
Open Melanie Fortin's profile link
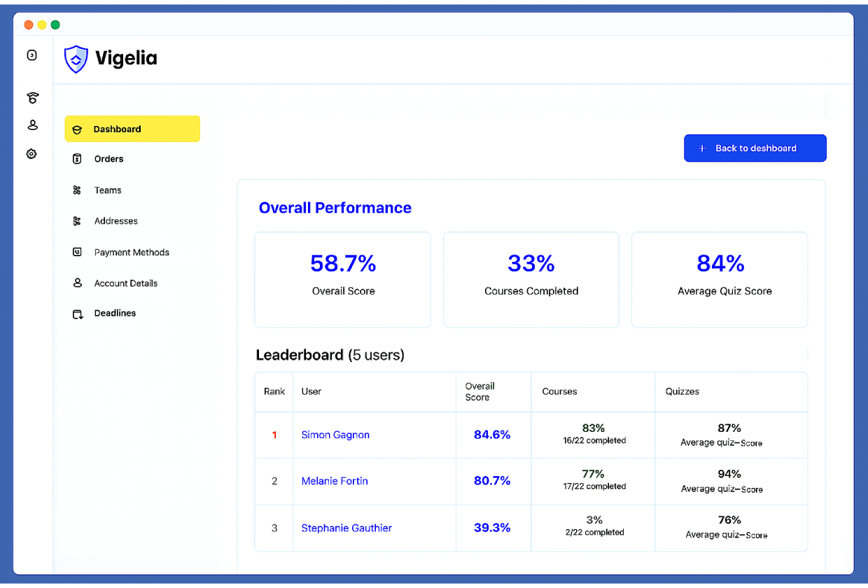point(335,481)
